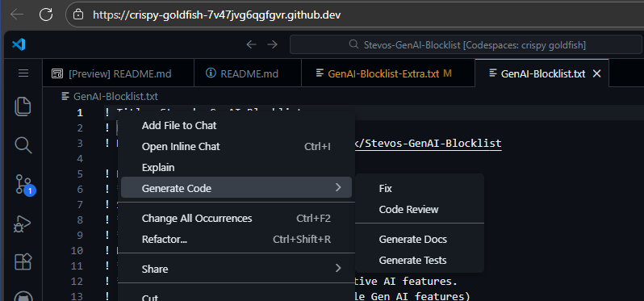Image resolution: width=644 pixels, height=301 pixels.
Task: Open Source Control view with 1 badge
Action: coord(25,184)
